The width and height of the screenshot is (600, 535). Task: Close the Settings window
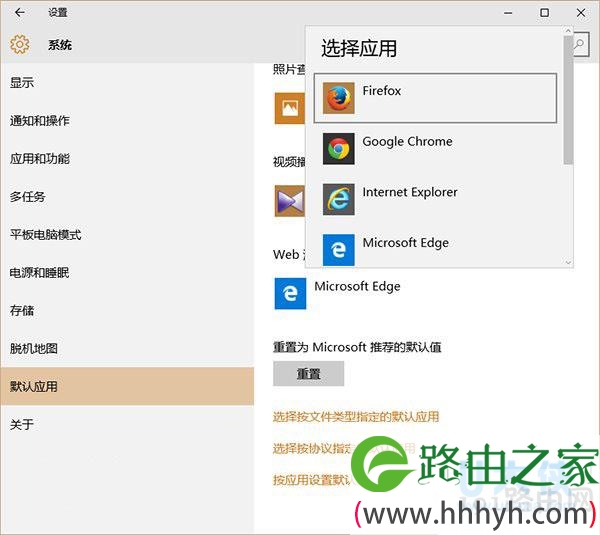[x=580, y=13]
